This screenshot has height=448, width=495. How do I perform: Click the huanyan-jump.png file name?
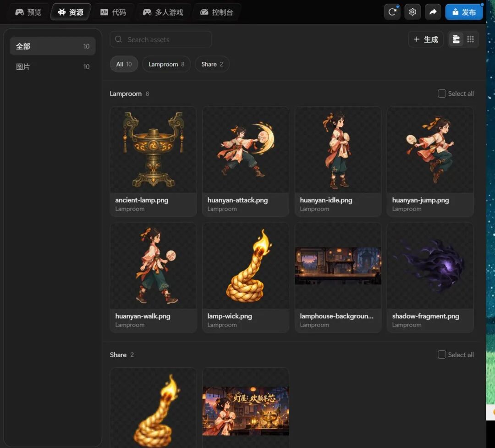pyautogui.click(x=420, y=200)
